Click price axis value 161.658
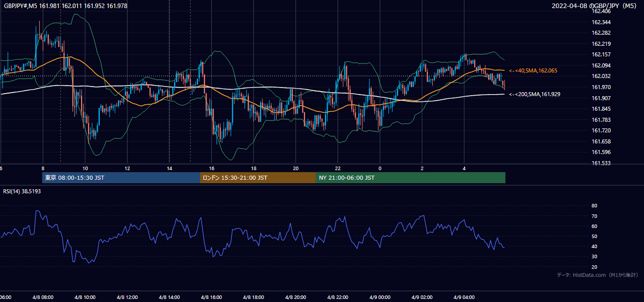This screenshot has width=644, height=302. (601, 141)
